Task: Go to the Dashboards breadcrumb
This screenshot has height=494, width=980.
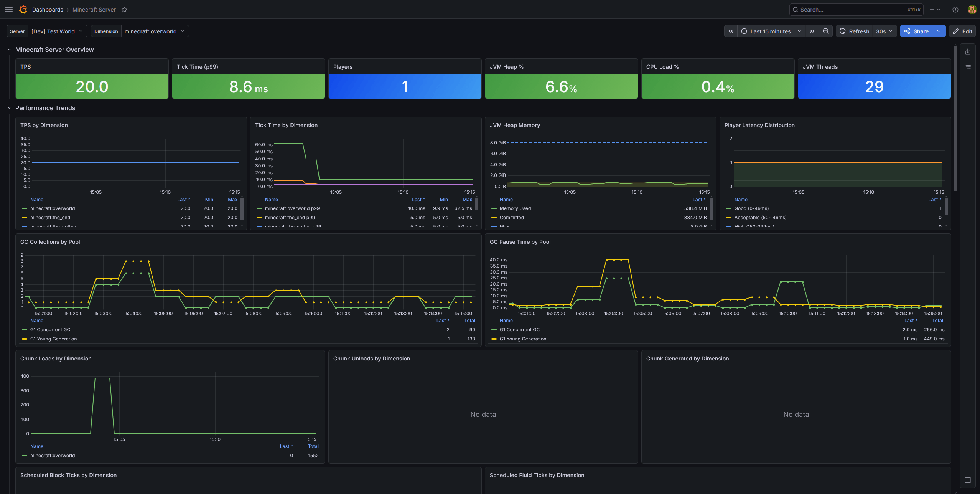Action: tap(48, 10)
